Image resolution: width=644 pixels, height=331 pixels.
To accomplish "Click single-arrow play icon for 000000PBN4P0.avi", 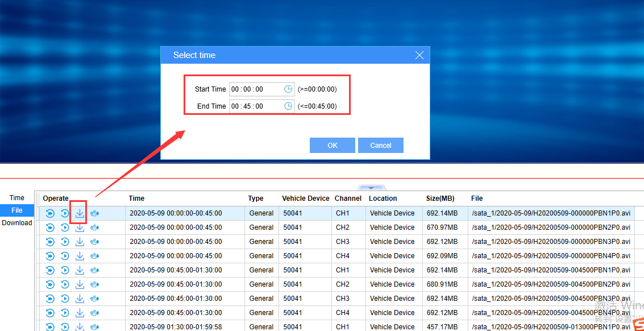I will (x=65, y=256).
